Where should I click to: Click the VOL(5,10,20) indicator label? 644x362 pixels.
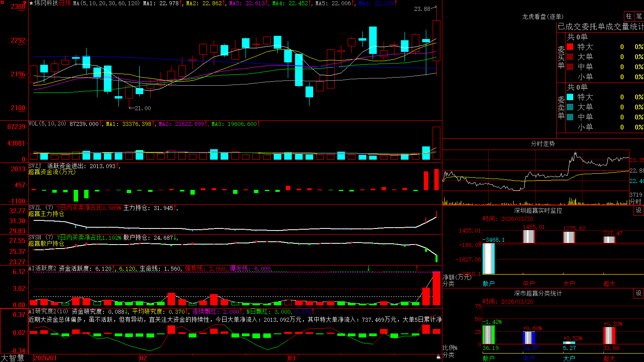click(47, 124)
